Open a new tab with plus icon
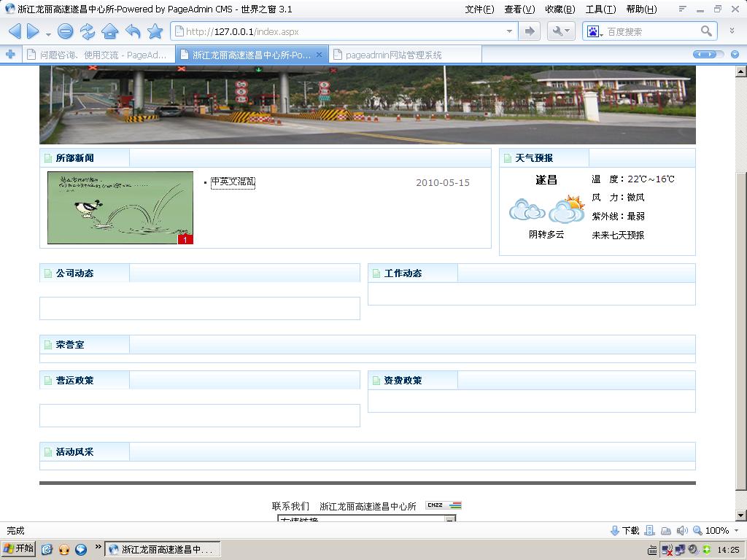The height and width of the screenshot is (560, 747). tap(10, 54)
